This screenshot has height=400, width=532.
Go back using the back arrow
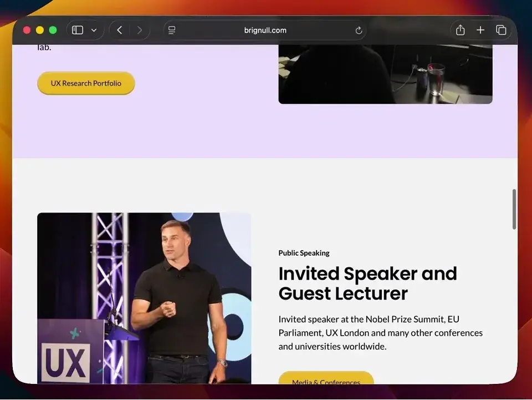120,30
